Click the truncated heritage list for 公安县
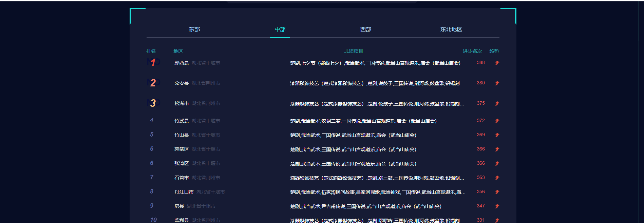This screenshot has height=223, width=644. click(377, 83)
